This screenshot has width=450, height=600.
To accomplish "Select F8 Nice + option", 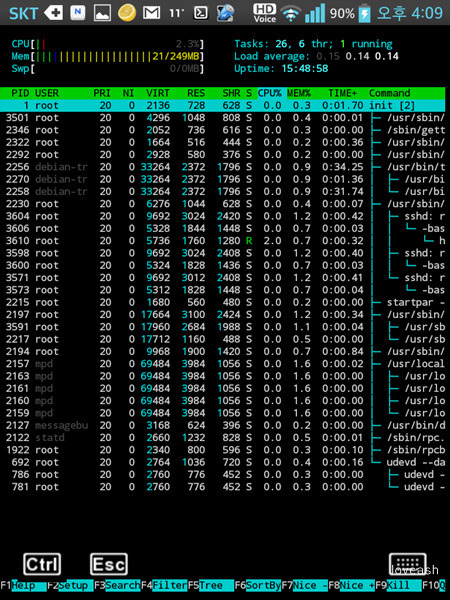I will [x=351, y=585].
